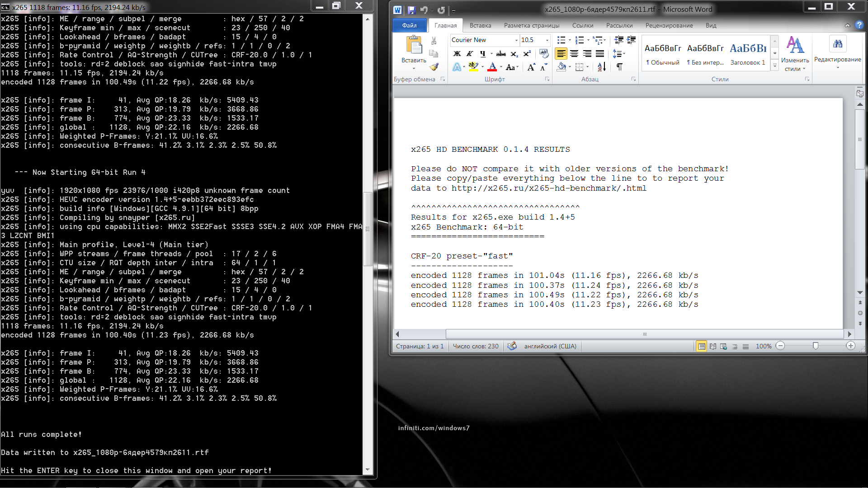Click the red font color swatch
Viewport: 868px width, 488px height.
tap(493, 67)
